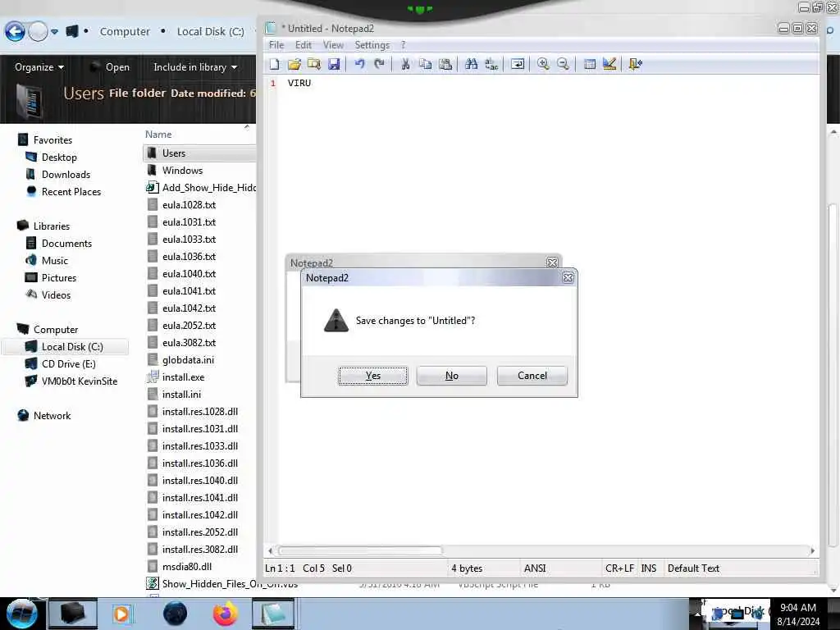Select Recent Places in navigation pane
Viewport: 840px width, 630px height.
pyautogui.click(x=71, y=191)
